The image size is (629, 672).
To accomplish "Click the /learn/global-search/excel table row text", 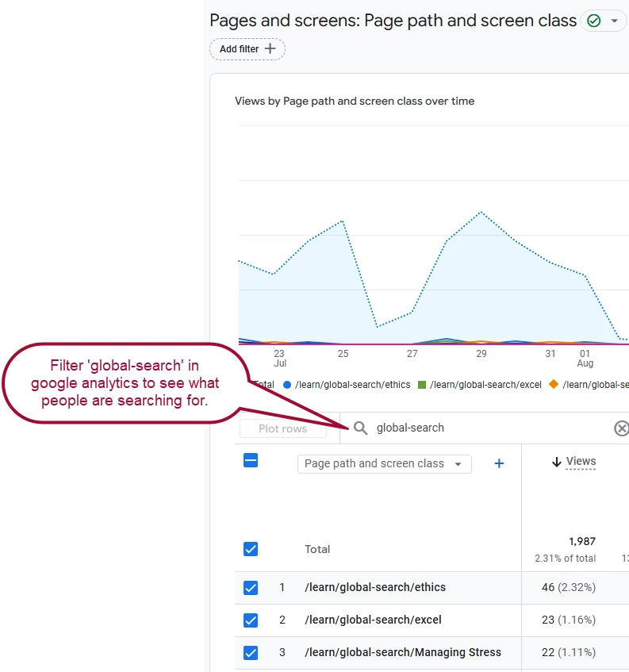I will tap(374, 620).
